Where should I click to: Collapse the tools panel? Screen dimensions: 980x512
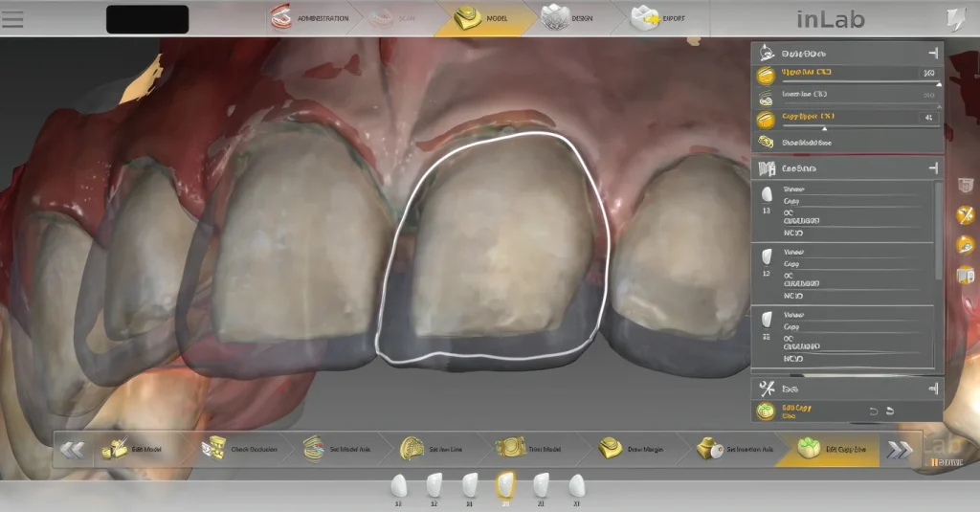931,389
